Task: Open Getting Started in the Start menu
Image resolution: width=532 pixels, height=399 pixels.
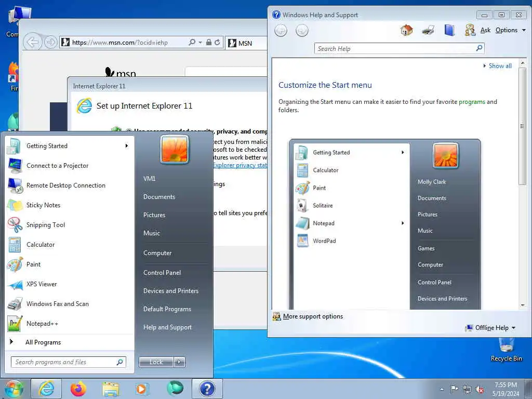Action: 70,146
